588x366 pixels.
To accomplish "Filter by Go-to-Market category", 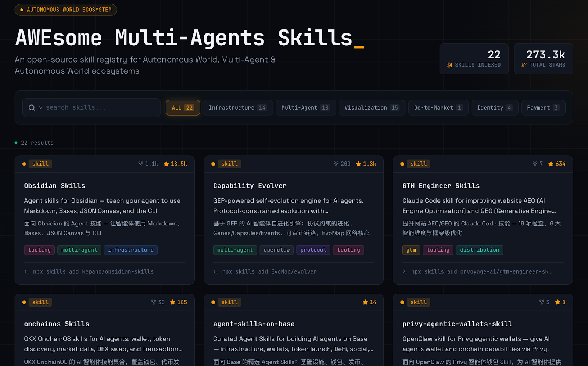I will pyautogui.click(x=438, y=108).
